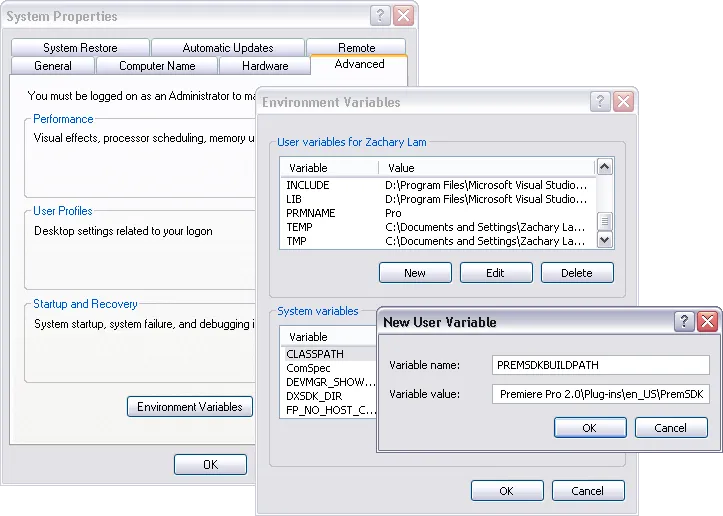Click into the Variable name field

click(600, 366)
